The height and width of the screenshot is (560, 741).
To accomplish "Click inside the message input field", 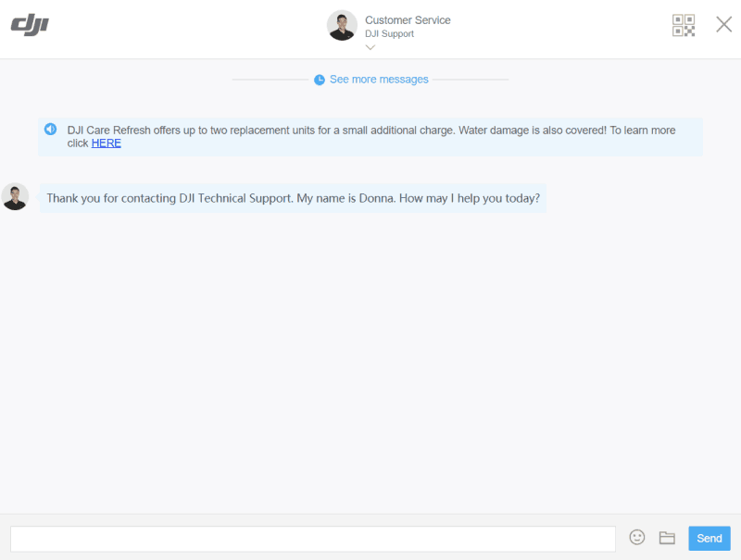I will (x=315, y=538).
